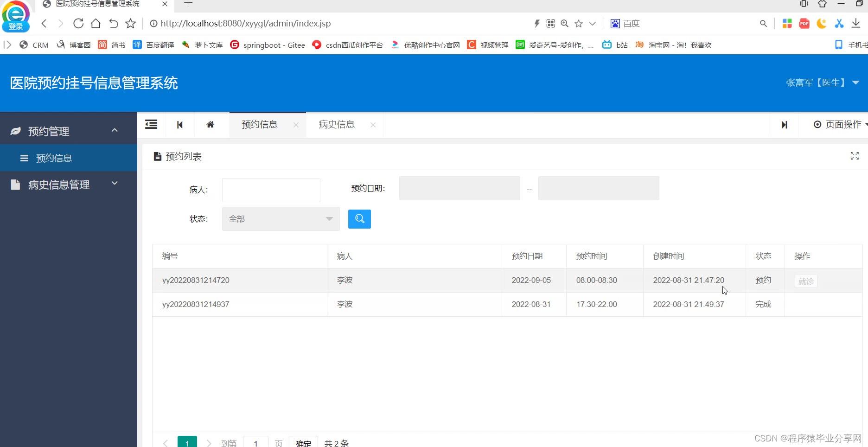Refresh the browser page
The width and height of the screenshot is (868, 447).
tap(78, 23)
